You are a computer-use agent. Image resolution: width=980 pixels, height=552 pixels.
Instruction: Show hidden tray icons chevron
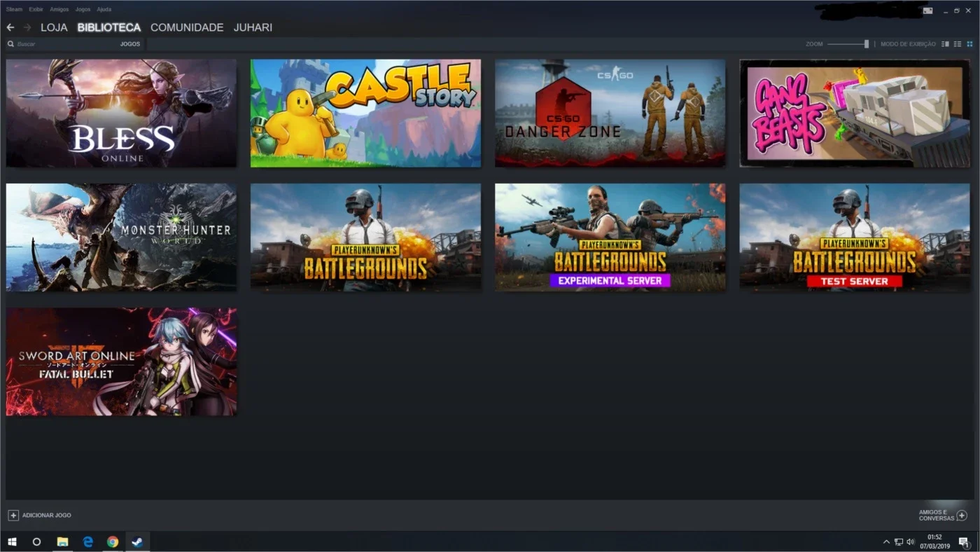pyautogui.click(x=886, y=541)
